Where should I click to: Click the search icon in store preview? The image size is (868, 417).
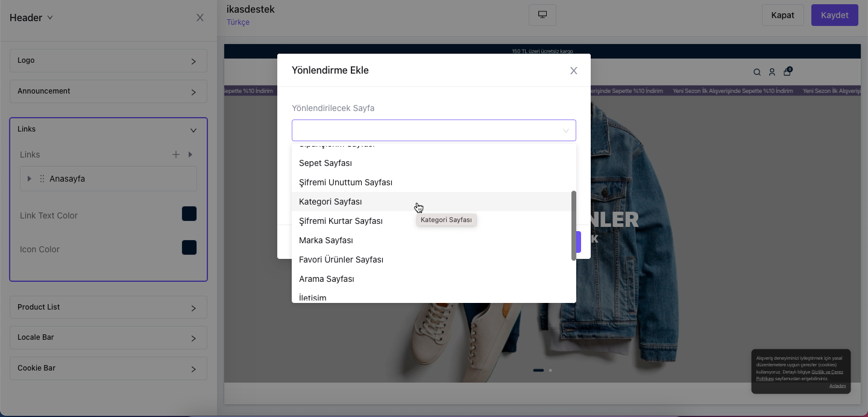757,72
